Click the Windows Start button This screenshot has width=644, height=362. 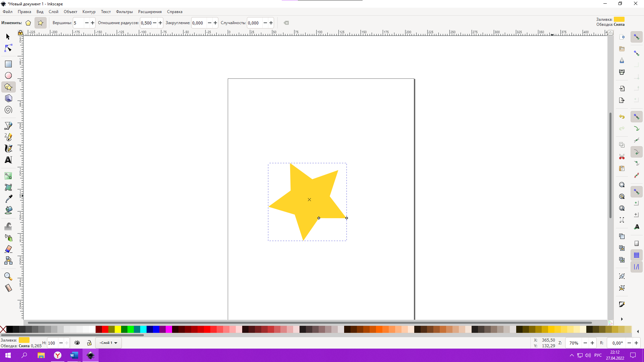tap(8, 355)
